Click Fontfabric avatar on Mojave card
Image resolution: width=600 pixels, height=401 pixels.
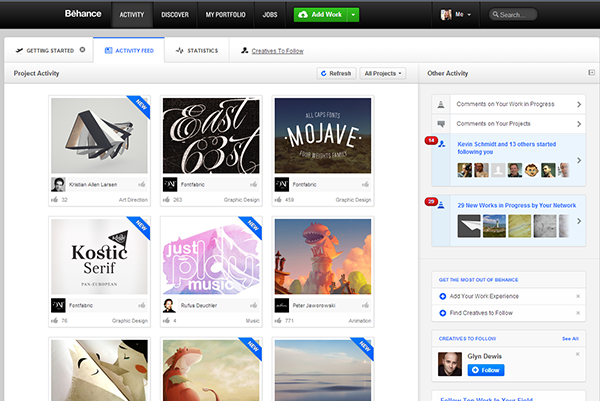coord(282,184)
